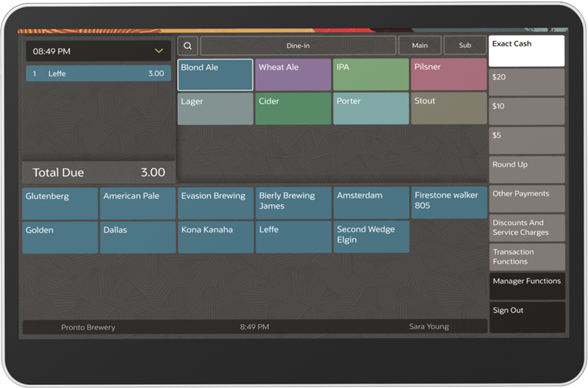
Task: Add Gluténberg beer to the order
Action: 60,203
